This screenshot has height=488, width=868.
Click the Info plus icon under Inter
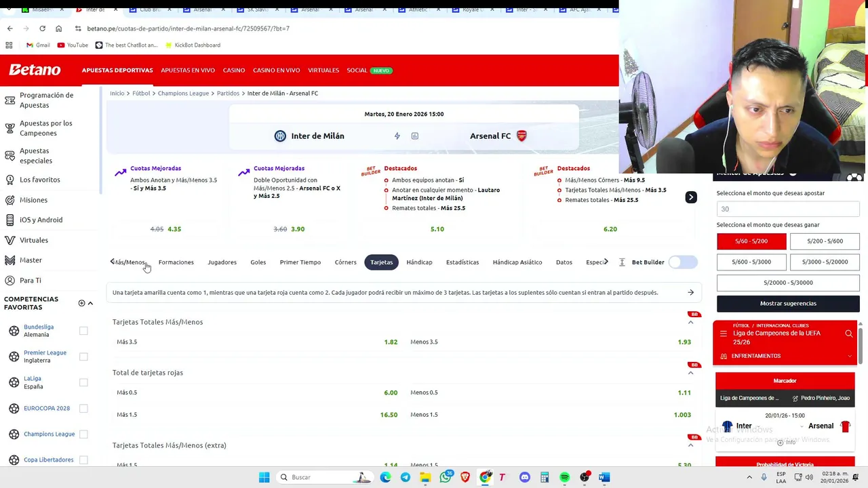coord(780,442)
